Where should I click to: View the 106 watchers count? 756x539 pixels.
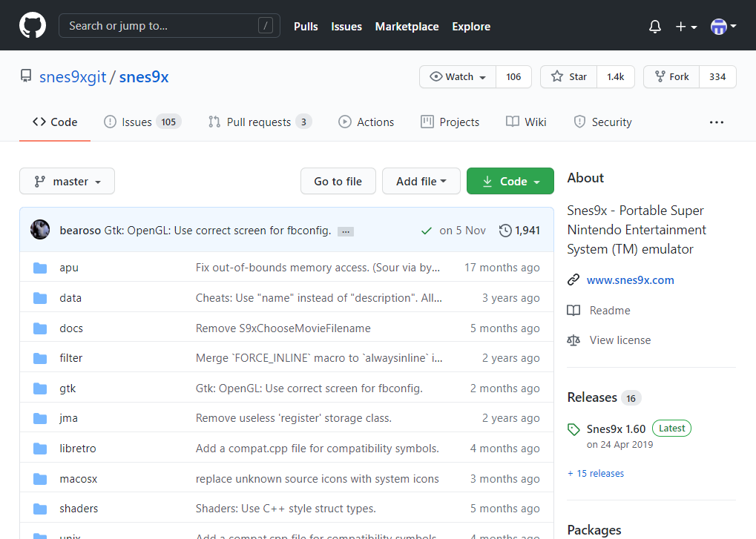[513, 76]
